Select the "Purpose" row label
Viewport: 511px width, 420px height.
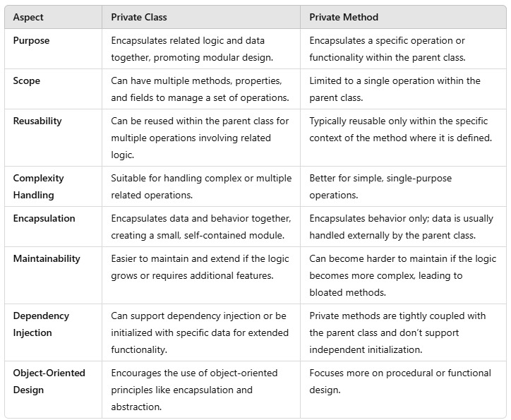(32, 40)
